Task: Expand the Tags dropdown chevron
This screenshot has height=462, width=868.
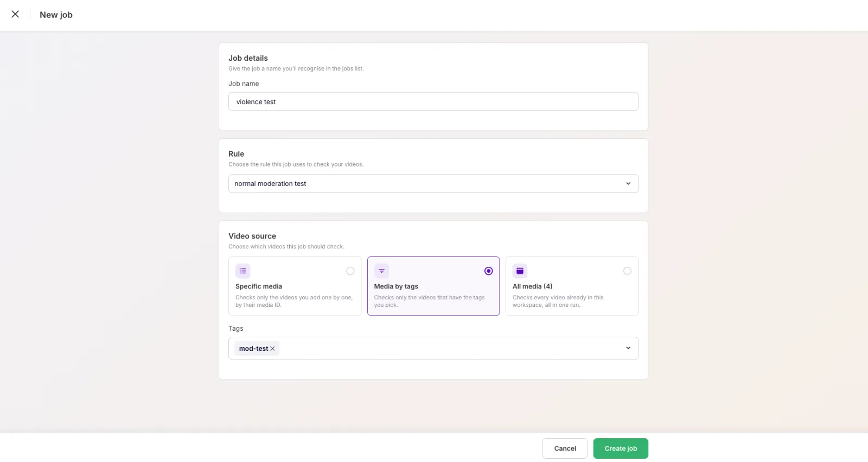Action: 628,348
